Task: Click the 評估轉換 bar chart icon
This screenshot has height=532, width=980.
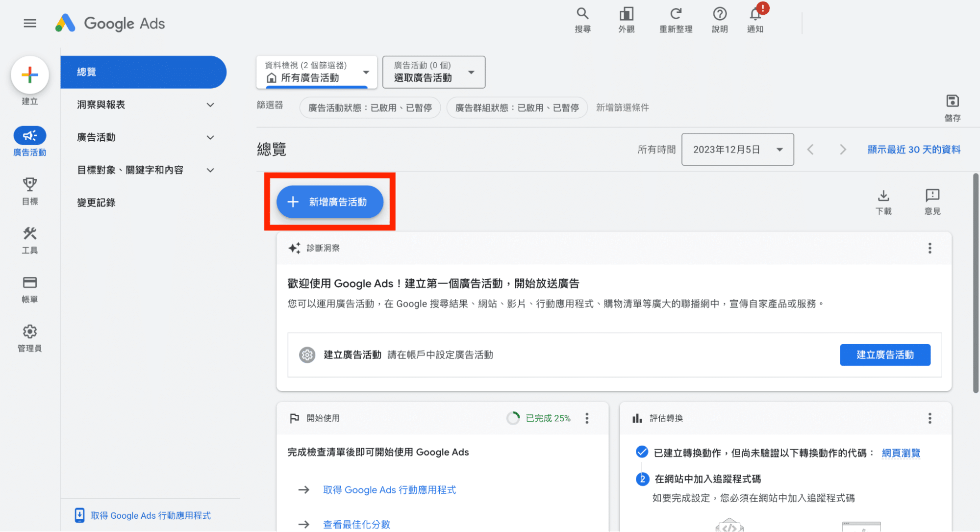Action: pos(637,418)
